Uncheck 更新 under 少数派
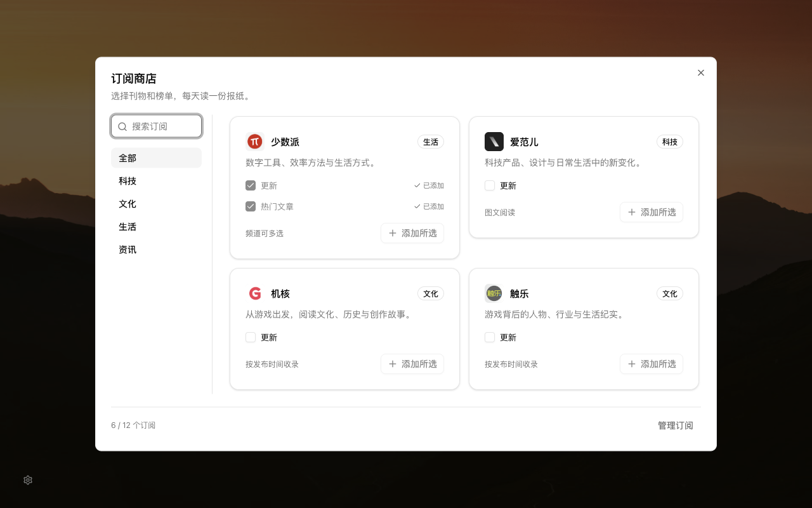Image resolution: width=812 pixels, height=508 pixels. point(251,185)
